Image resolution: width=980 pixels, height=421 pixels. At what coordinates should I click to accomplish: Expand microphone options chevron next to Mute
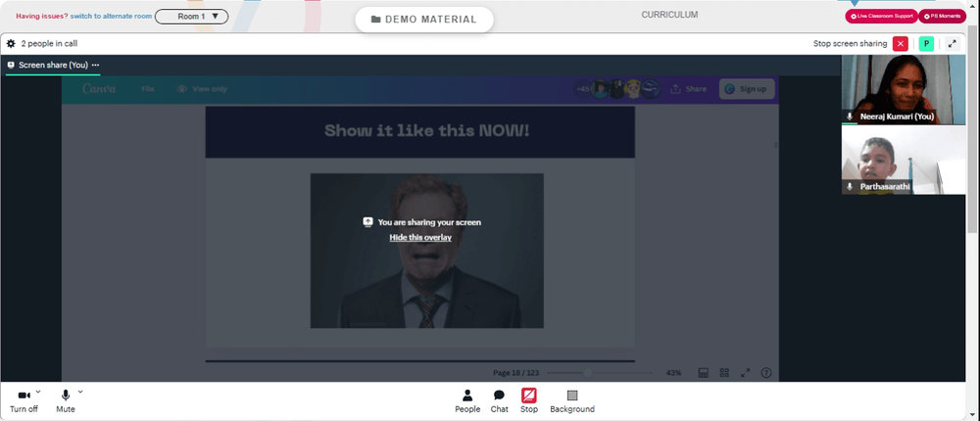pos(80,392)
